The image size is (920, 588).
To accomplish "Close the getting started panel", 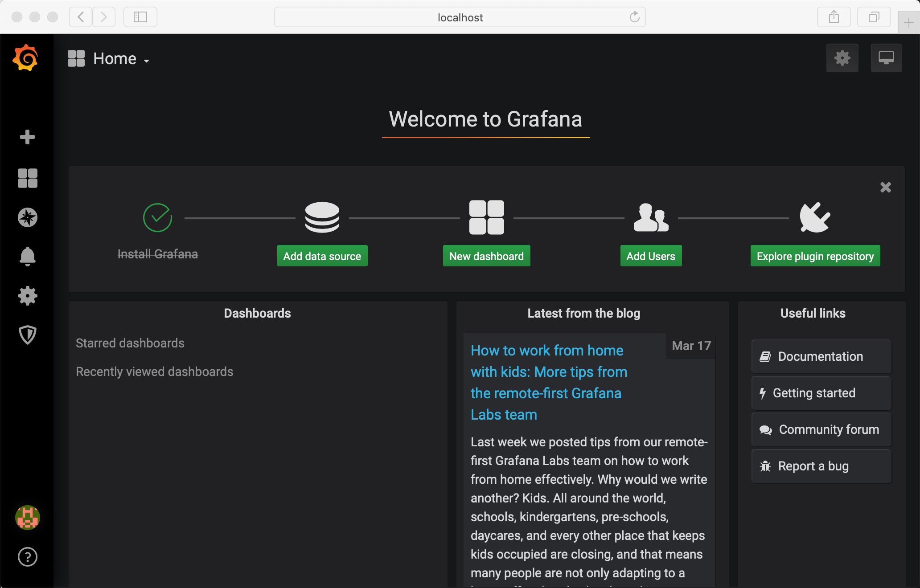I will coord(885,187).
